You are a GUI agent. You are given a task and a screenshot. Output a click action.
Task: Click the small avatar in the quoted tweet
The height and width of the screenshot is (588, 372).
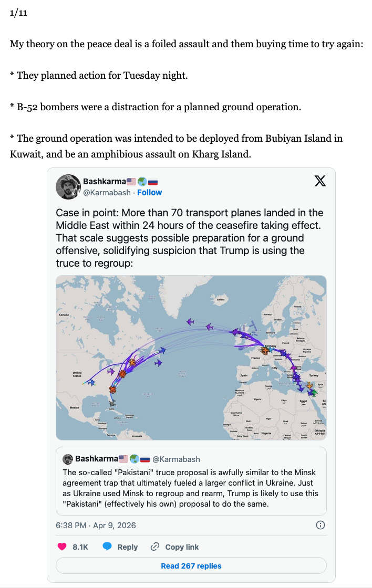click(x=67, y=459)
